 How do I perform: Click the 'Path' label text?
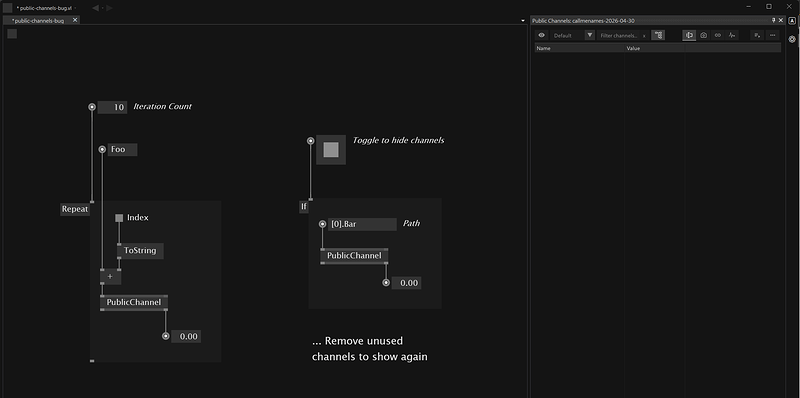point(412,223)
